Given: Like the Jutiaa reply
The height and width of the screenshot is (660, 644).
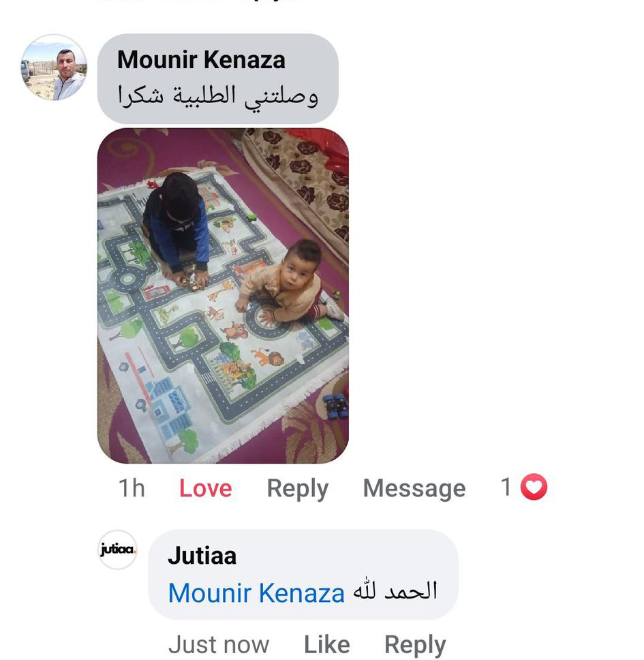Looking at the screenshot, I should (327, 644).
